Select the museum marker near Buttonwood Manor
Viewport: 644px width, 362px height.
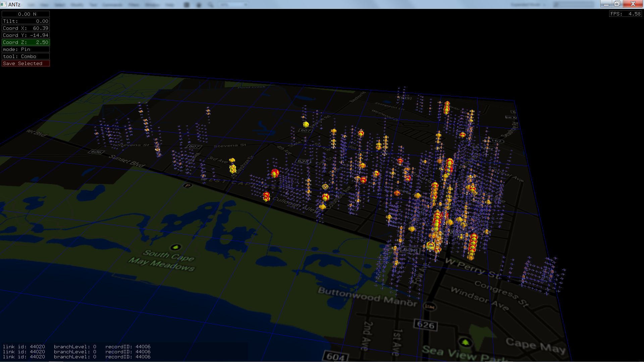click(430, 306)
